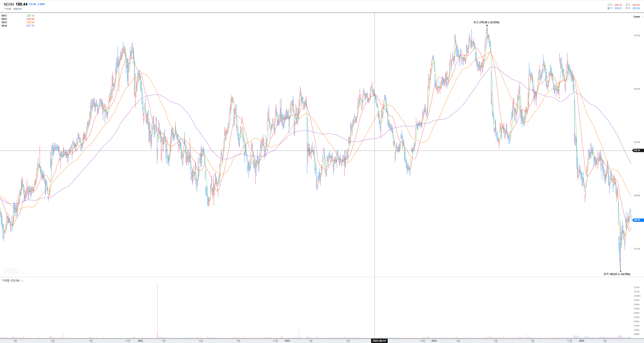Click the Linear dropdown chevron arrow
Image resolution: width=644 pixels, height=343 pixels.
click(x=642, y=17)
